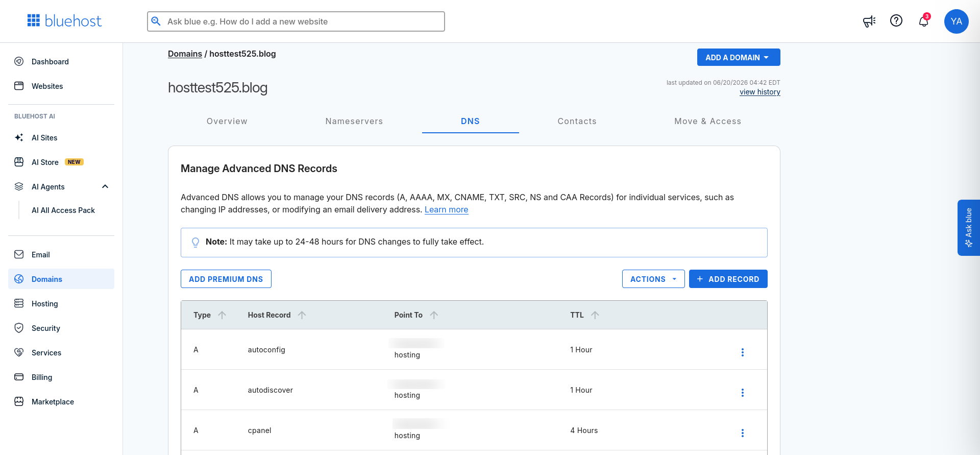Click the 'cpanel' host record cell
This screenshot has width=980, height=455.
260,430
